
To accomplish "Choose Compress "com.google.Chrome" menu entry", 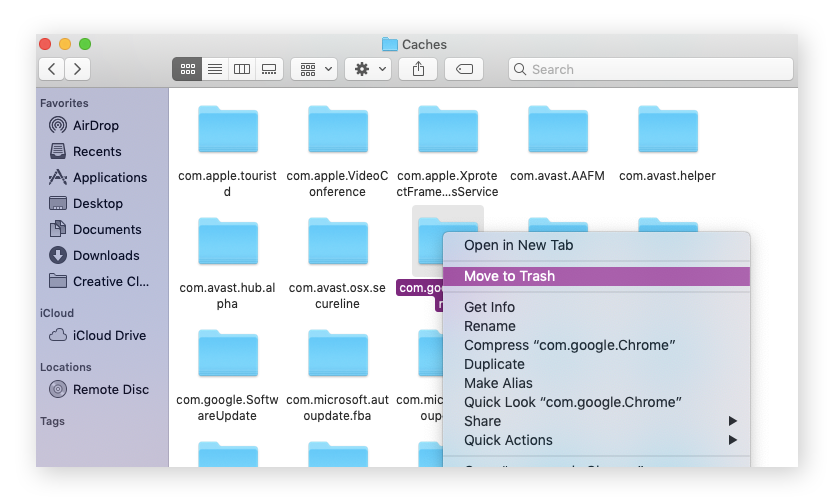I will click(x=569, y=345).
